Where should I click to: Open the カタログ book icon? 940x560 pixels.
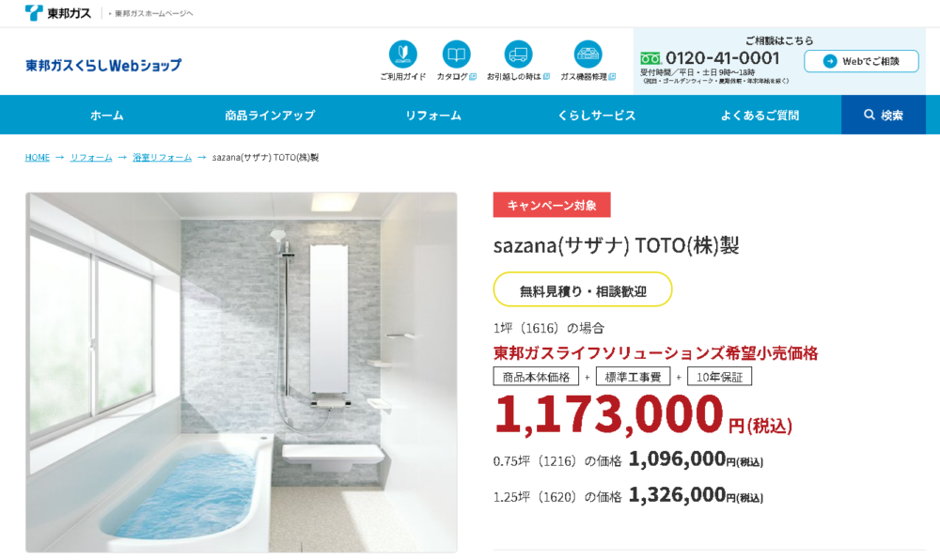pyautogui.click(x=456, y=54)
